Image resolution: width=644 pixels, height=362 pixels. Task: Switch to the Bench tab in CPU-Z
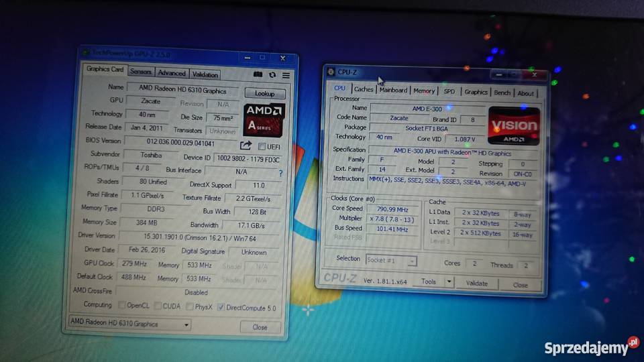[502, 93]
